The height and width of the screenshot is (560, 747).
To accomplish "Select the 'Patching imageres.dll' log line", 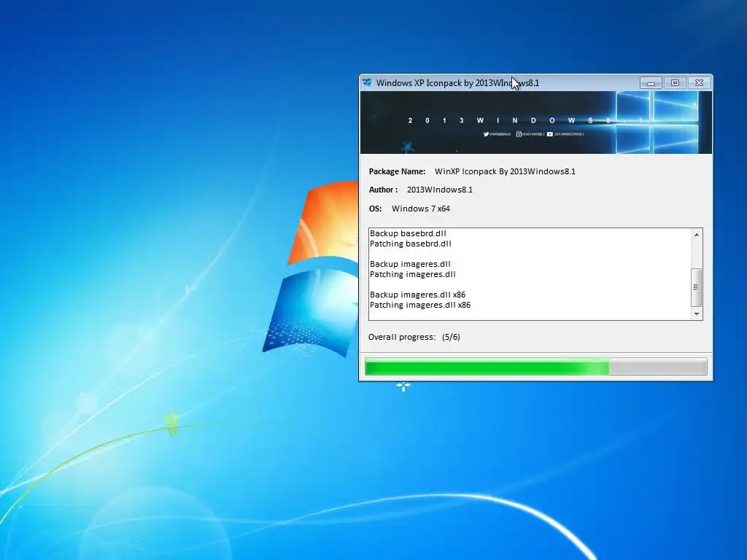I will coord(413,274).
